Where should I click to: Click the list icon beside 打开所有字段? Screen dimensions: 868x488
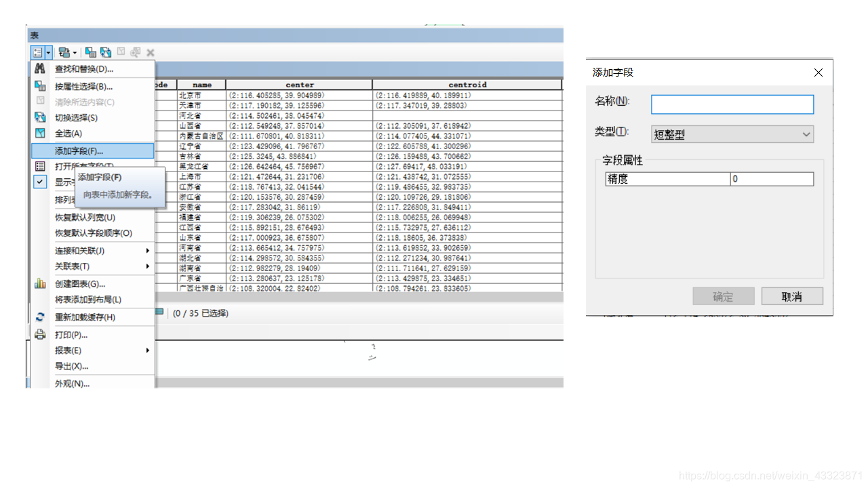click(40, 166)
